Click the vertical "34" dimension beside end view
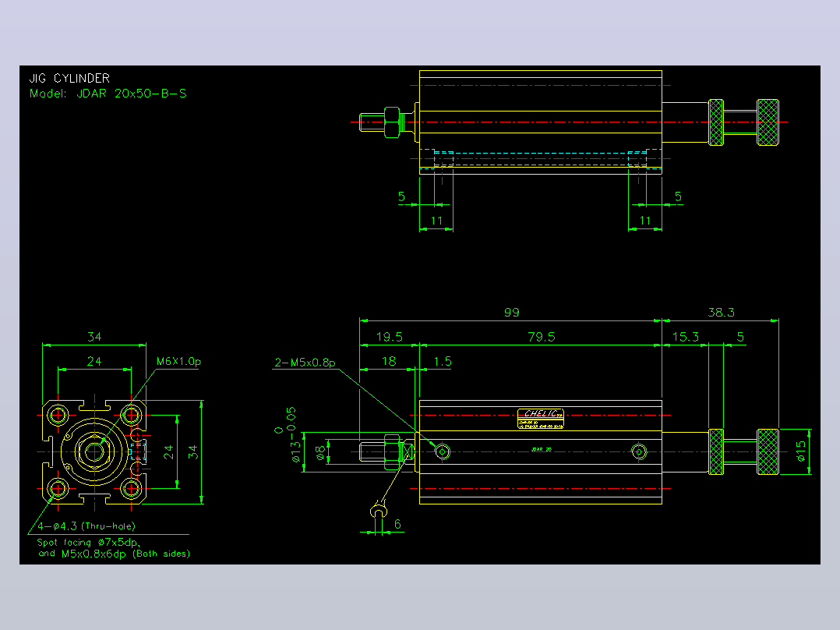This screenshot has width=840, height=630. [x=193, y=452]
